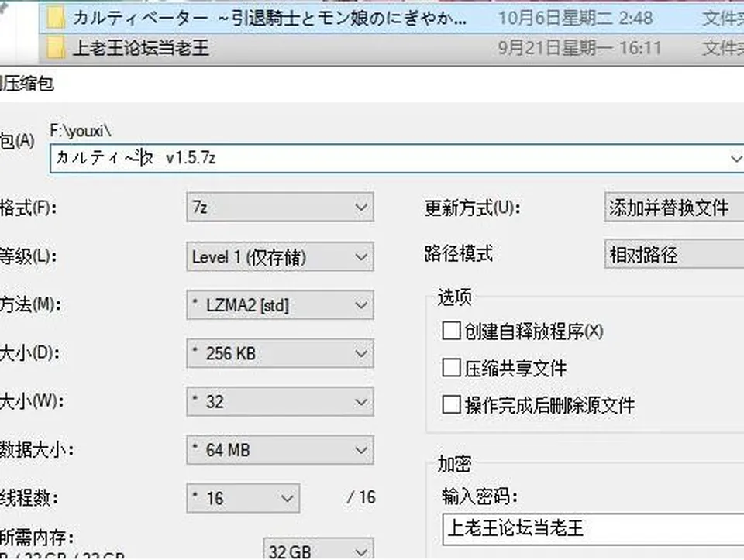The height and width of the screenshot is (560, 744).
Task: Open the 格式(F) dropdown showing 7z
Action: [280, 207]
